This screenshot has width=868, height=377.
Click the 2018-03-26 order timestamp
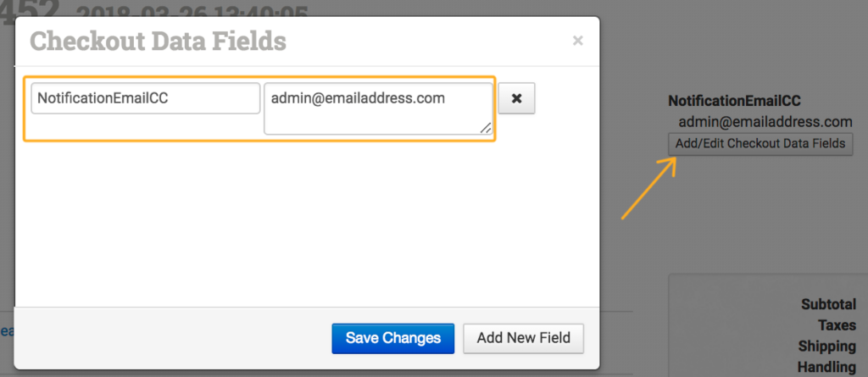pos(192,10)
